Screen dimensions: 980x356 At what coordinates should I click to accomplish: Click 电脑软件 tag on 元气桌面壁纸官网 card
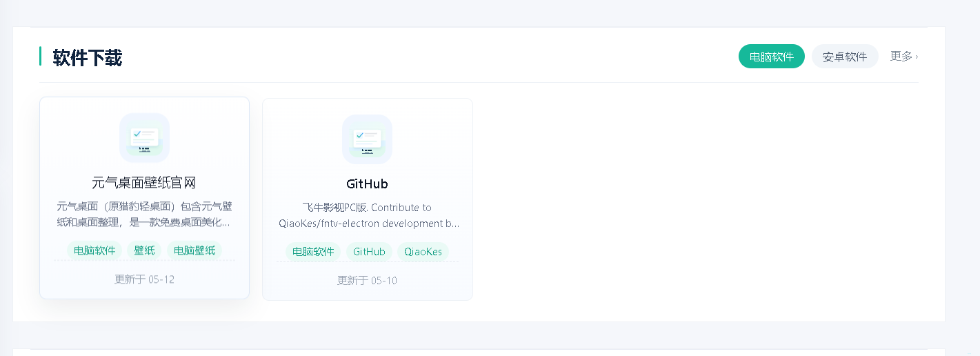pos(94,250)
